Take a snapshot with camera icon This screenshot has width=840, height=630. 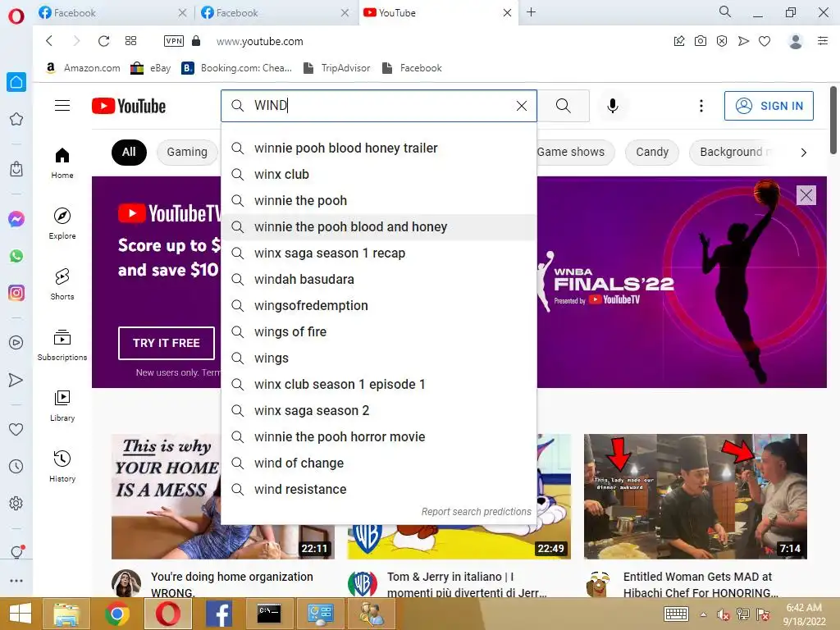point(701,41)
